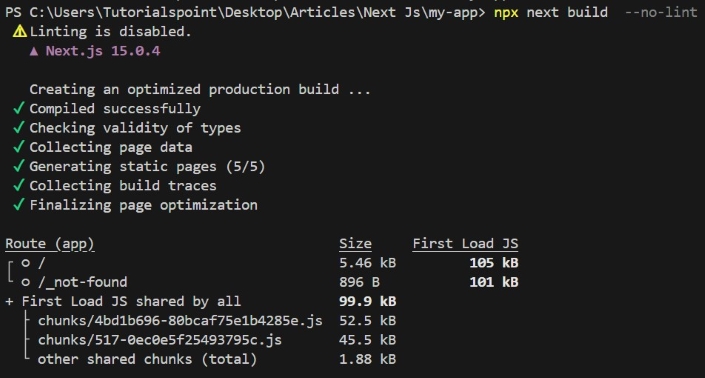
Task: Click 'other shared chunks (total)' text
Action: pyautogui.click(x=147, y=360)
